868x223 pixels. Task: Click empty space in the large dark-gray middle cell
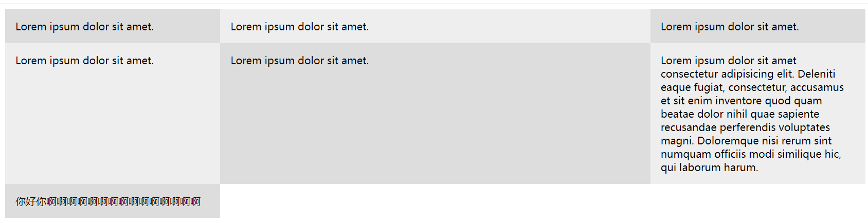click(435, 128)
